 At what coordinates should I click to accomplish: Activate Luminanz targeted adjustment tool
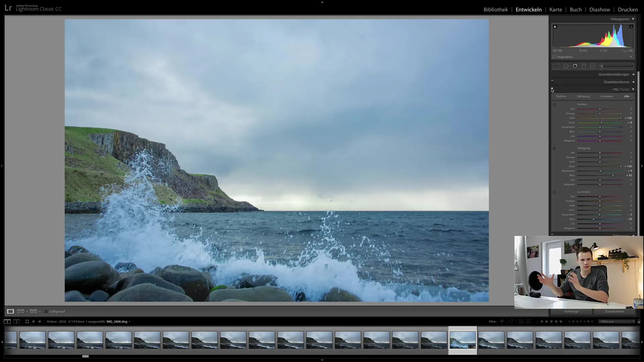point(554,192)
